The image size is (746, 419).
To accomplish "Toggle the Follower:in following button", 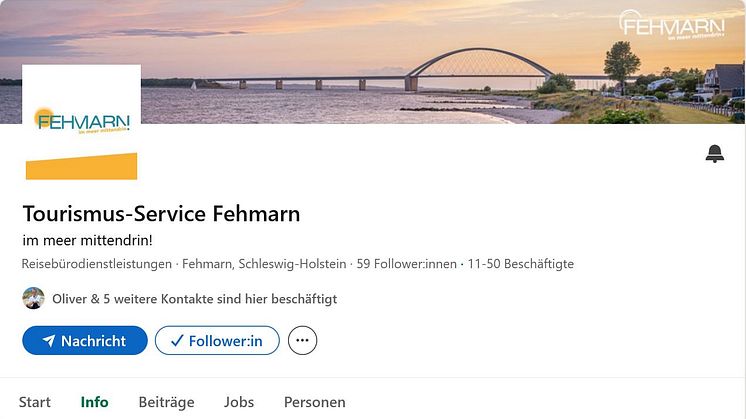I will [x=217, y=341].
